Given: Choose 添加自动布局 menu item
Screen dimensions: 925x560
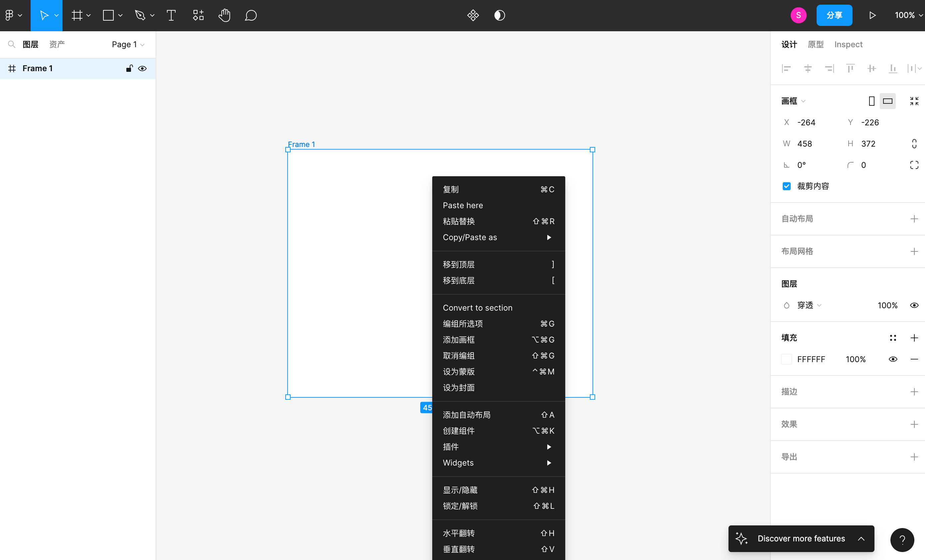Looking at the screenshot, I should coord(498,415).
